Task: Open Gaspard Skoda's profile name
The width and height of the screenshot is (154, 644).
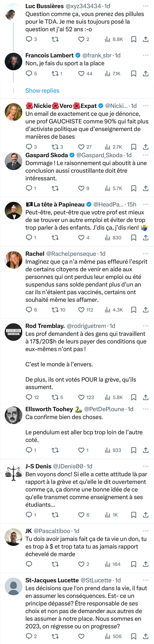Action: (x=46, y=155)
